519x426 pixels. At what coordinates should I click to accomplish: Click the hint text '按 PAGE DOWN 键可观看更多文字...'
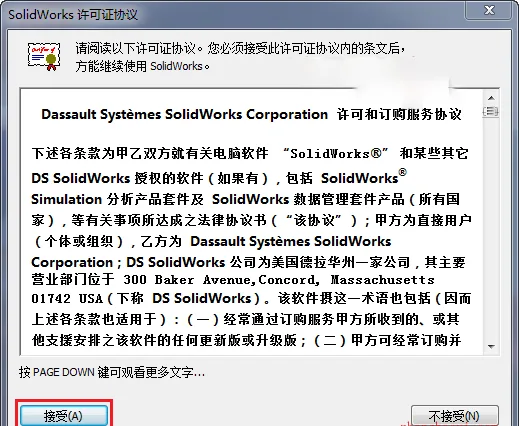coord(112,372)
